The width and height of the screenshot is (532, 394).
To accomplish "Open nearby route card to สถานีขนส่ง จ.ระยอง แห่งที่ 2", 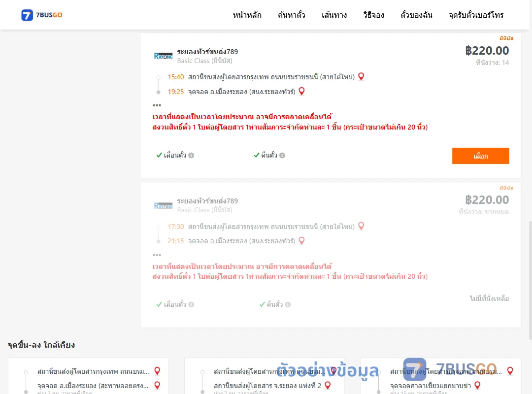I will click(x=265, y=376).
